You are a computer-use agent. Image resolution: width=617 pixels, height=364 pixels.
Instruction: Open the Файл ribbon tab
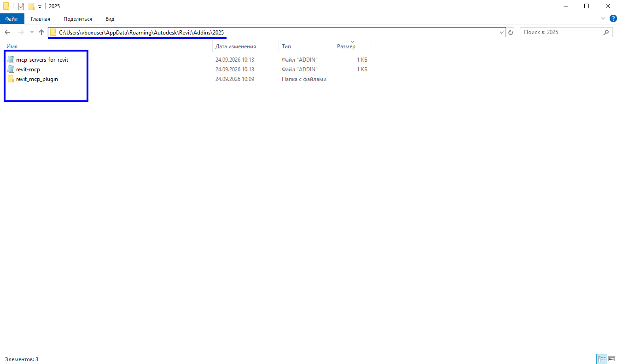click(x=12, y=19)
